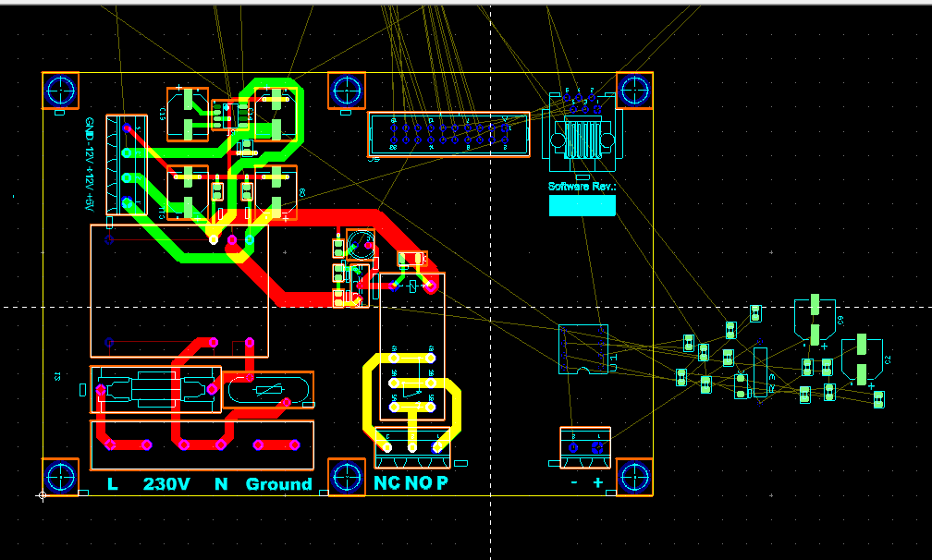Screen dimensions: 932x560
Task: Select the bottom-center mounting hole
Action: point(347,477)
